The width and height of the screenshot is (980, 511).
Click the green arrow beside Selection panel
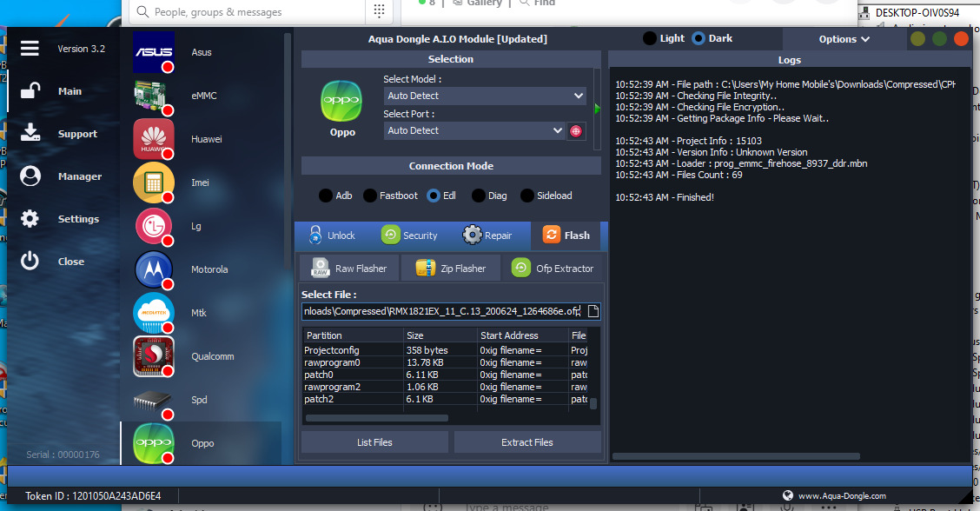pos(597,109)
